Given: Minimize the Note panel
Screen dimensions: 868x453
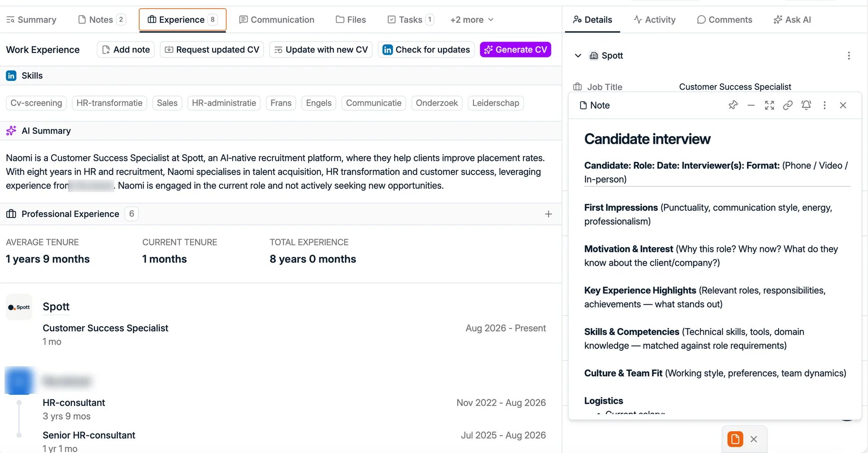Looking at the screenshot, I should coord(751,105).
